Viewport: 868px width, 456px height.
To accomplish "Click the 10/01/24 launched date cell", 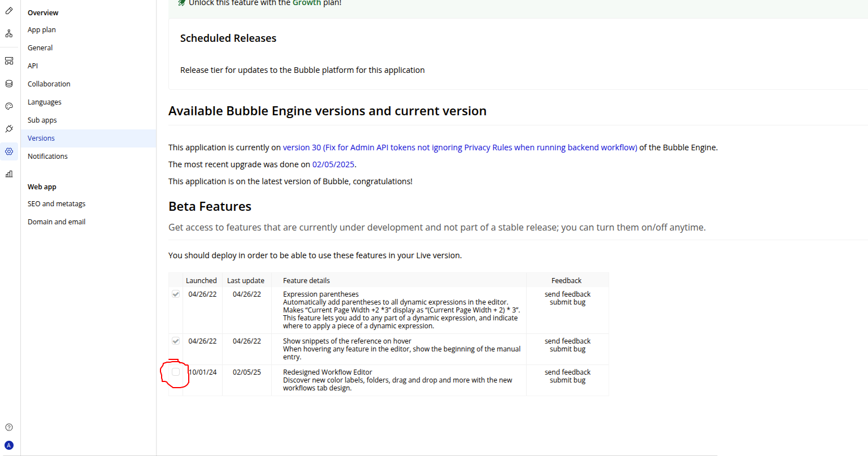I will click(x=202, y=372).
